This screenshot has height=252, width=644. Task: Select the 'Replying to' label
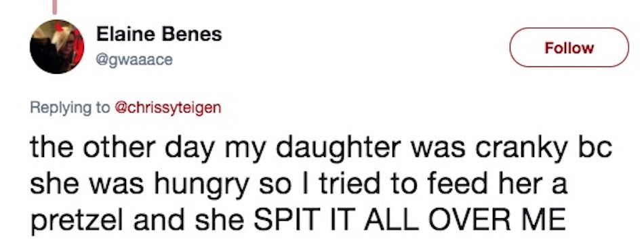point(71,108)
